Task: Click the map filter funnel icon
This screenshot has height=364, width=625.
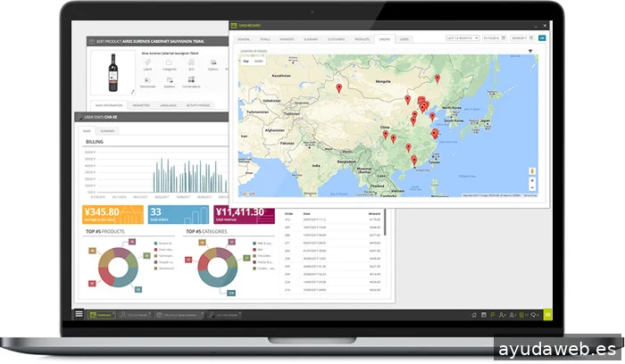Action: [530, 51]
